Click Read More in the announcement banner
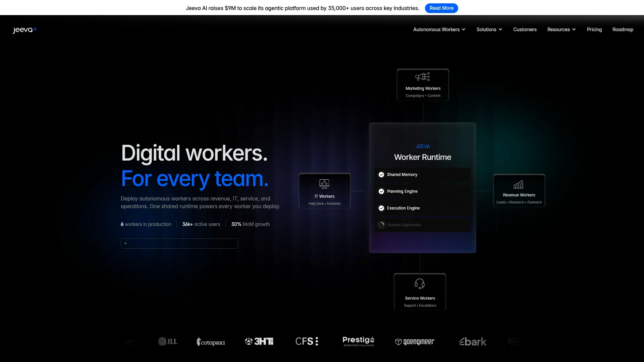The image size is (644, 362). 441,8
